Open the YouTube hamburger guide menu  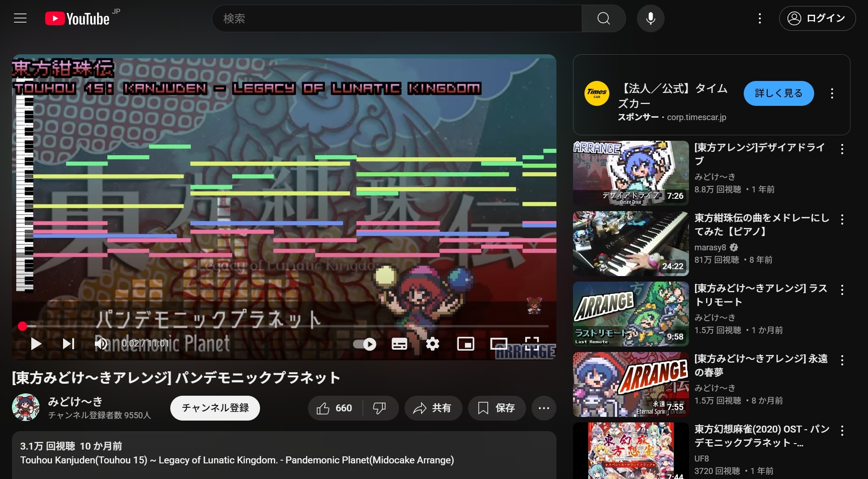tap(20, 18)
